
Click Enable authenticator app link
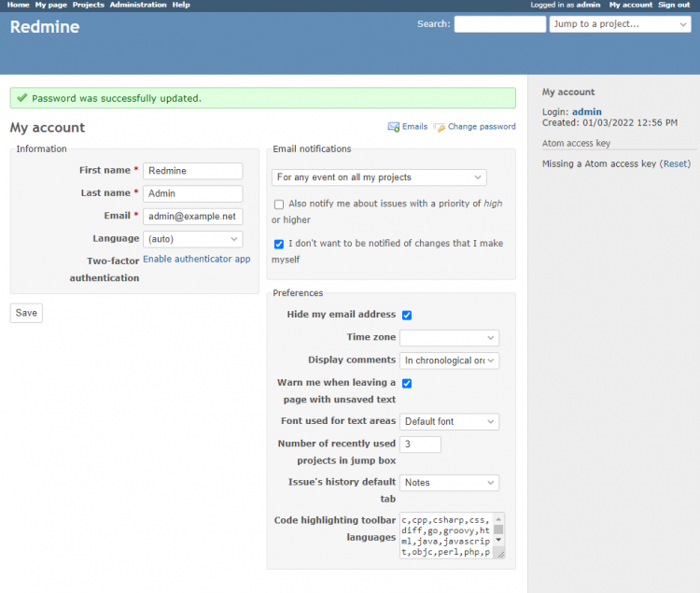click(196, 259)
